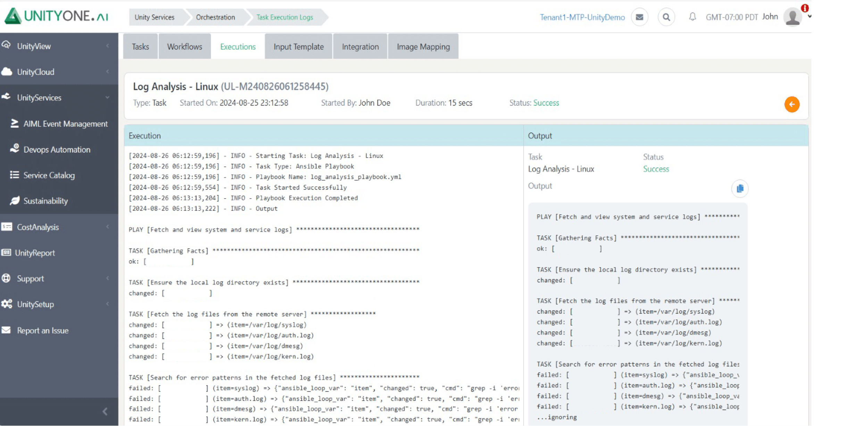
Task: Click the UnityOne.AI logo
Action: (57, 16)
